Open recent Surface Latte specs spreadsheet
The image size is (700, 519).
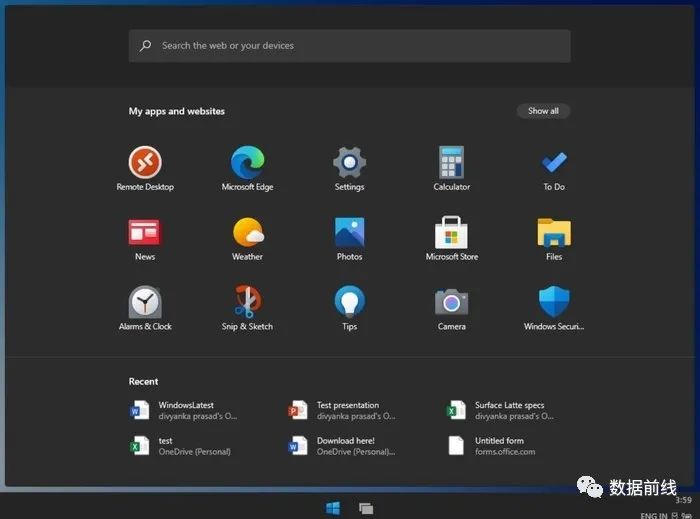pyautogui.click(x=500, y=410)
